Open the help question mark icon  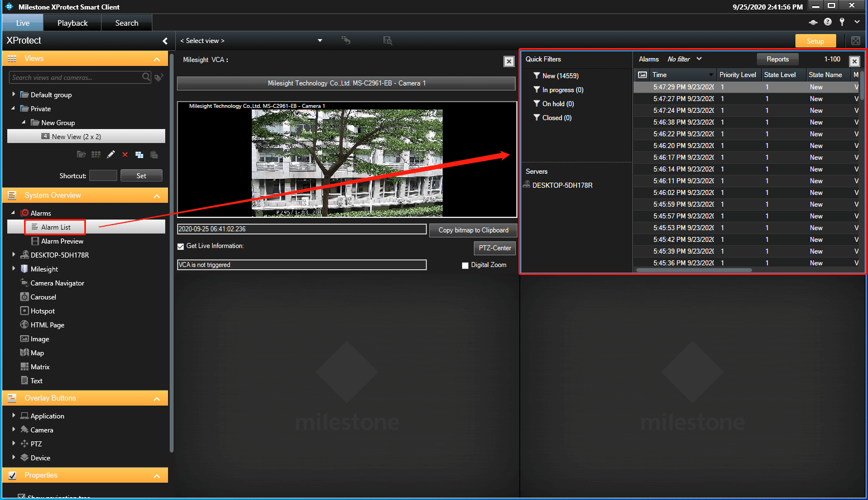828,22
